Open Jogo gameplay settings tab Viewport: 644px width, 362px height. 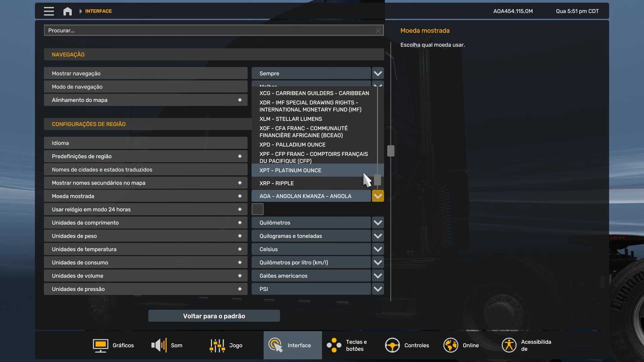click(226, 345)
